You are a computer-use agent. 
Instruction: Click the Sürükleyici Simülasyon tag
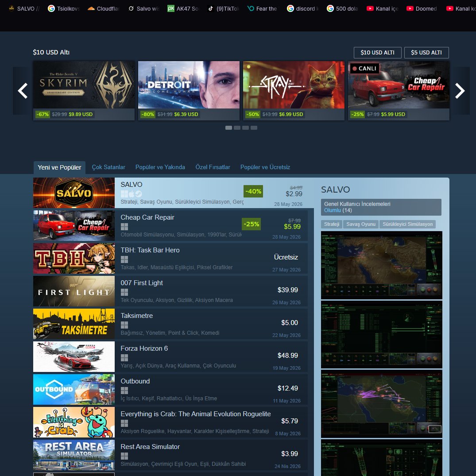[x=407, y=224]
